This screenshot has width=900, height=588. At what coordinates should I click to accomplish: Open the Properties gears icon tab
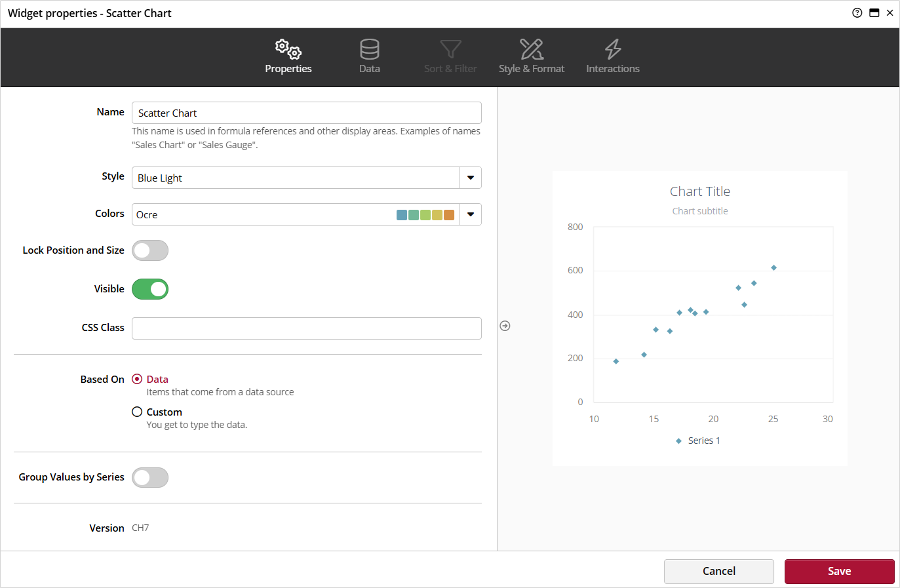(288, 49)
